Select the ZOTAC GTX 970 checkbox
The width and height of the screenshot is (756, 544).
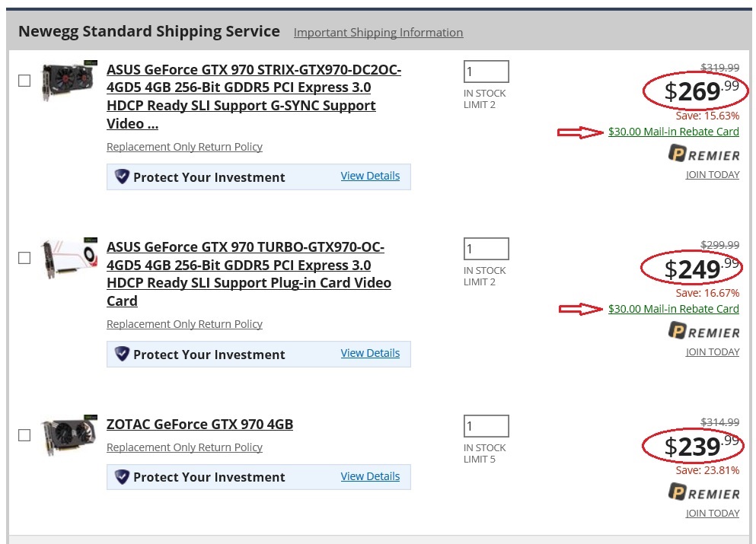tap(24, 435)
